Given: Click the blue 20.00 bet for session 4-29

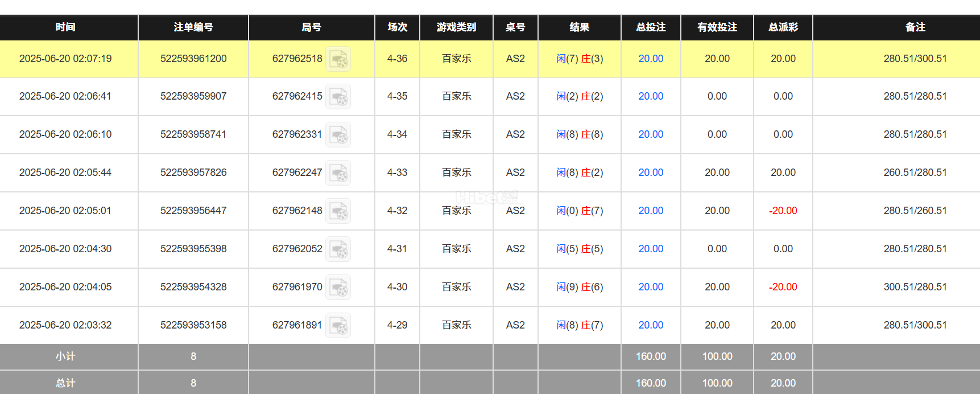Looking at the screenshot, I should [651, 325].
